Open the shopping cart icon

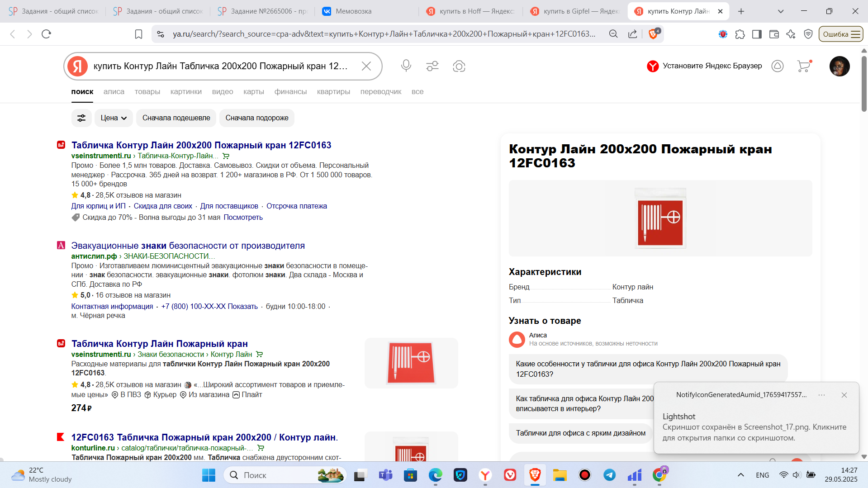(804, 66)
